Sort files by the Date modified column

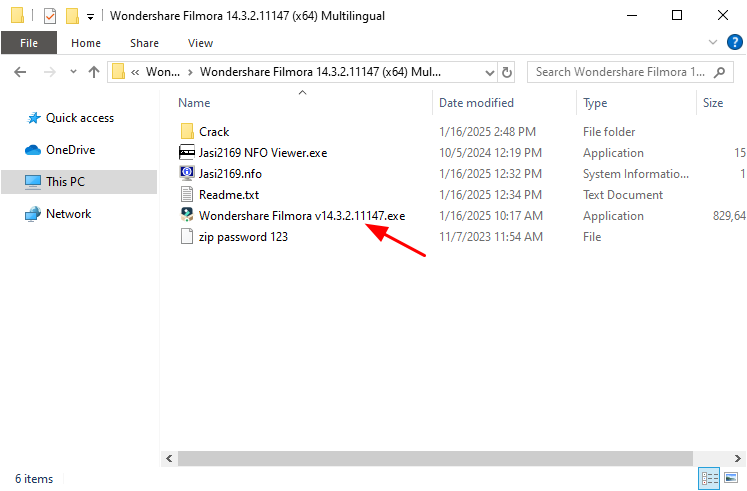tap(476, 103)
